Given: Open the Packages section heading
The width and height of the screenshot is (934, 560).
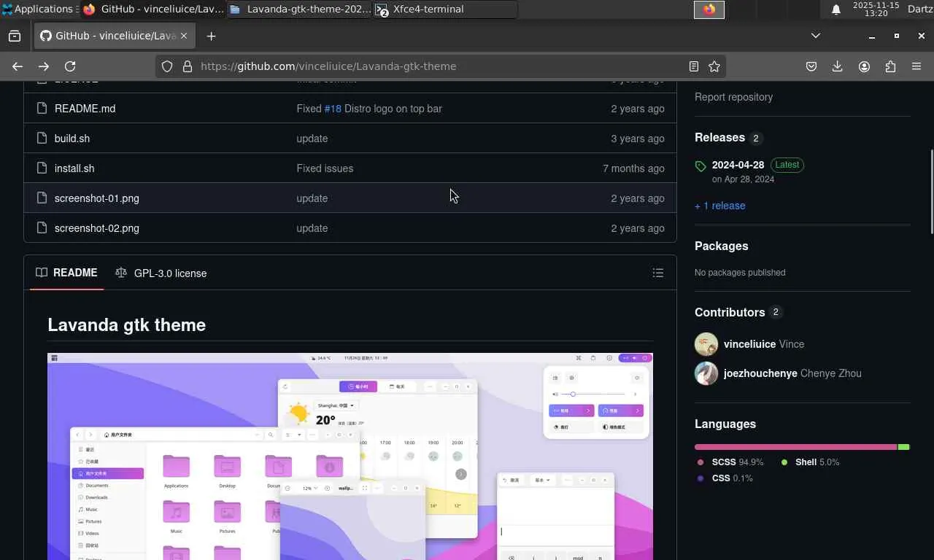Looking at the screenshot, I should point(722,246).
